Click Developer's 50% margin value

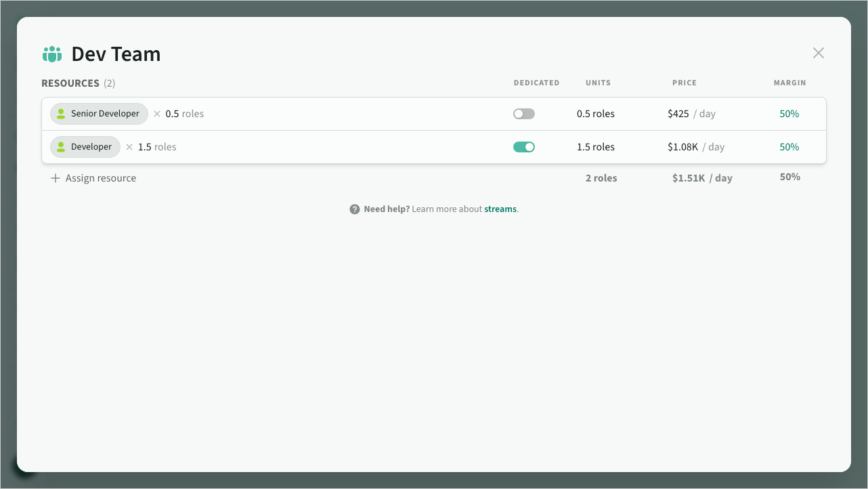(x=789, y=147)
